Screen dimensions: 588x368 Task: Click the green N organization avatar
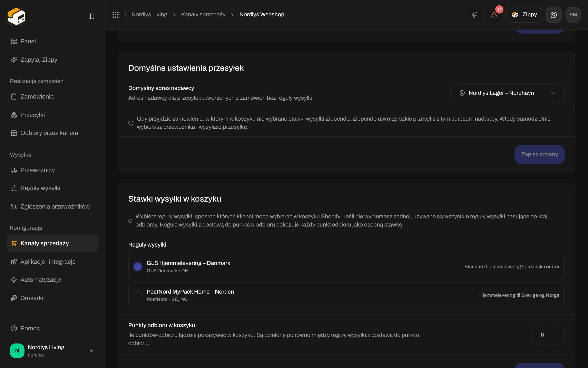[x=17, y=350]
